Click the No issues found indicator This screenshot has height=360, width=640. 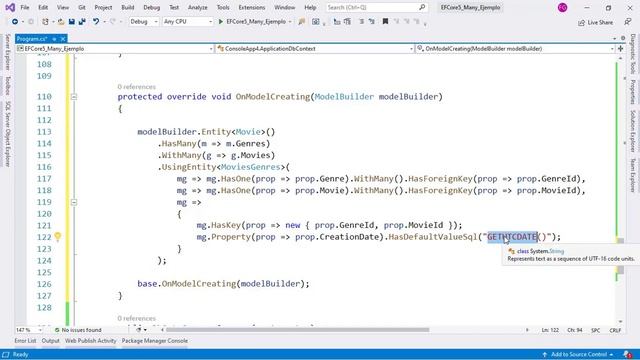(x=78, y=330)
